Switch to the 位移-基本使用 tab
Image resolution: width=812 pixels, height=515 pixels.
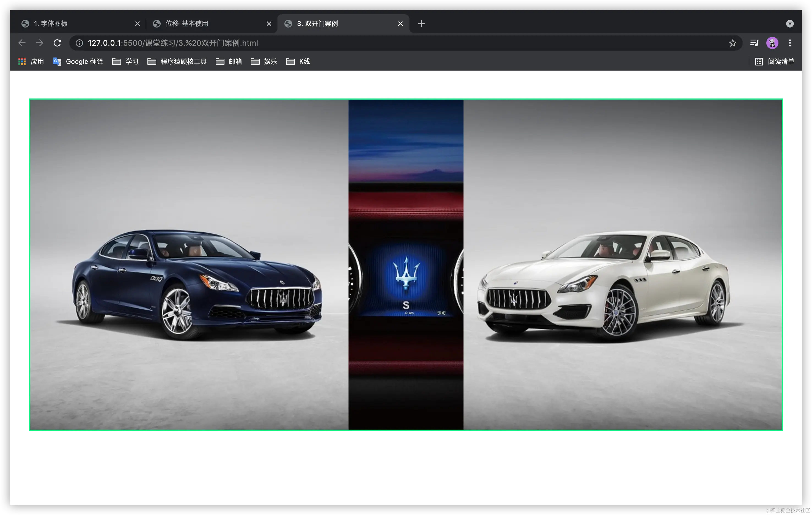click(x=209, y=24)
